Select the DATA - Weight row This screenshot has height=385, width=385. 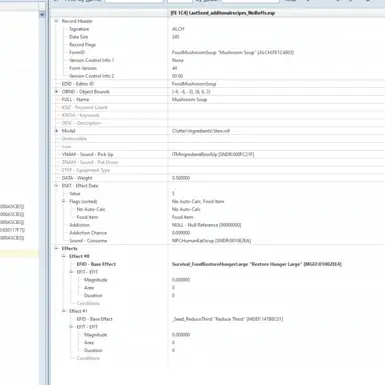point(218,178)
